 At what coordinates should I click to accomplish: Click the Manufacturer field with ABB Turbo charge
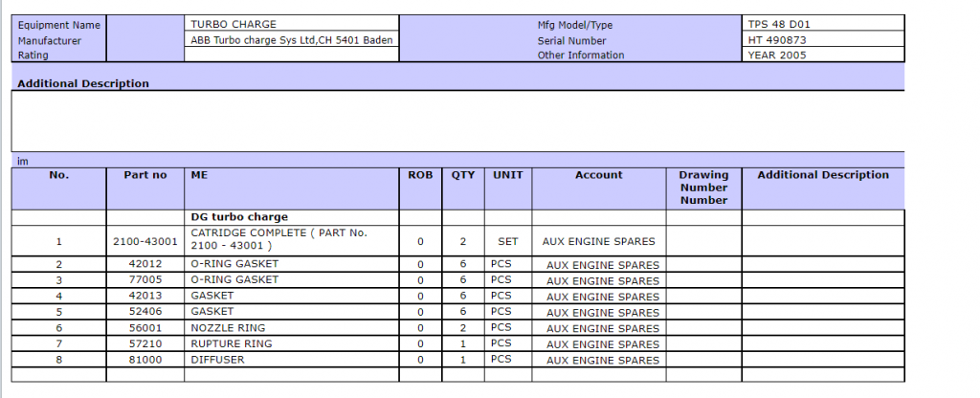[x=291, y=40]
